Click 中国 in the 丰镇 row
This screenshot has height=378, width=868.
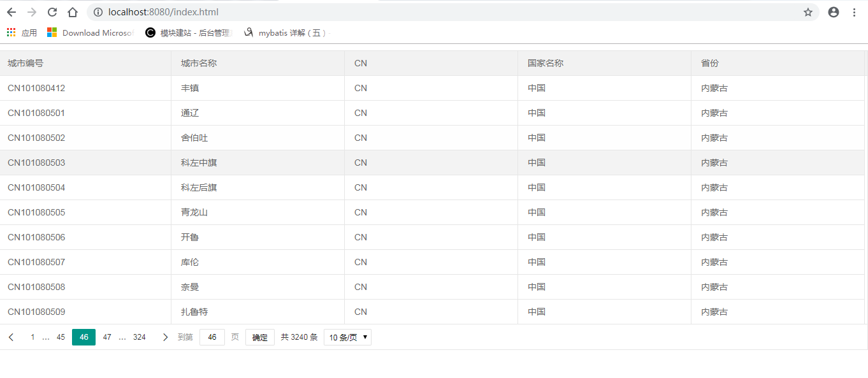tap(537, 88)
